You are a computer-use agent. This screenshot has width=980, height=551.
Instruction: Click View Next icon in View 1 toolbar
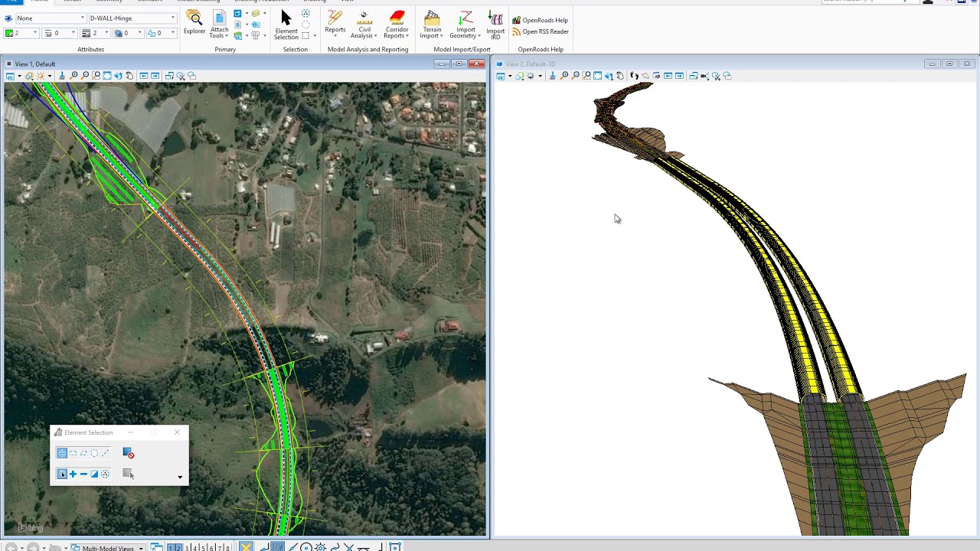[155, 76]
